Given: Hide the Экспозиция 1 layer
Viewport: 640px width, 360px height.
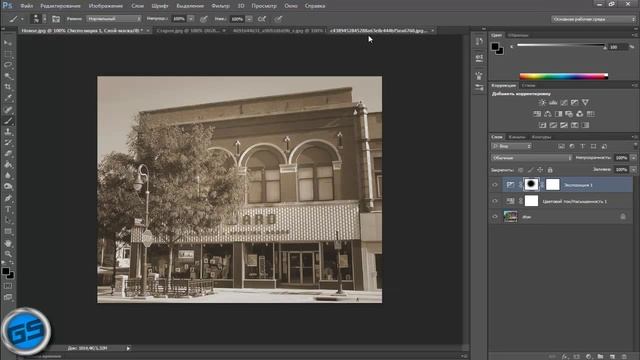Looking at the screenshot, I should [495, 185].
